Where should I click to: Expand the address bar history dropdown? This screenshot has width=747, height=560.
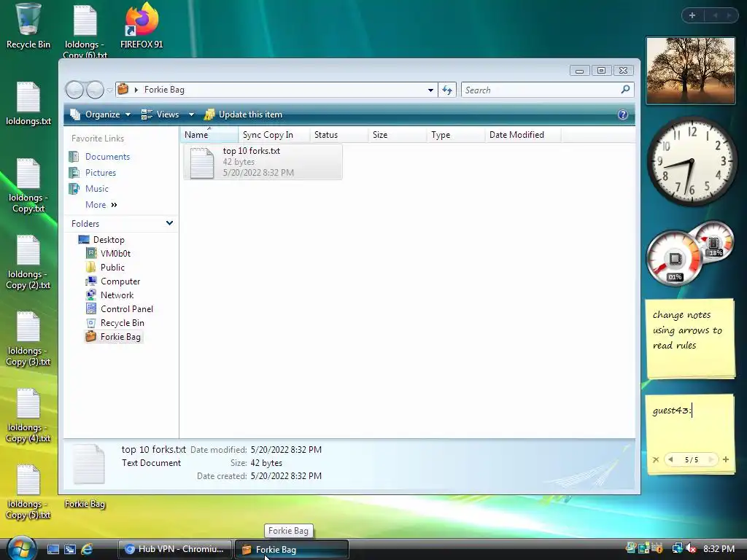(x=430, y=90)
